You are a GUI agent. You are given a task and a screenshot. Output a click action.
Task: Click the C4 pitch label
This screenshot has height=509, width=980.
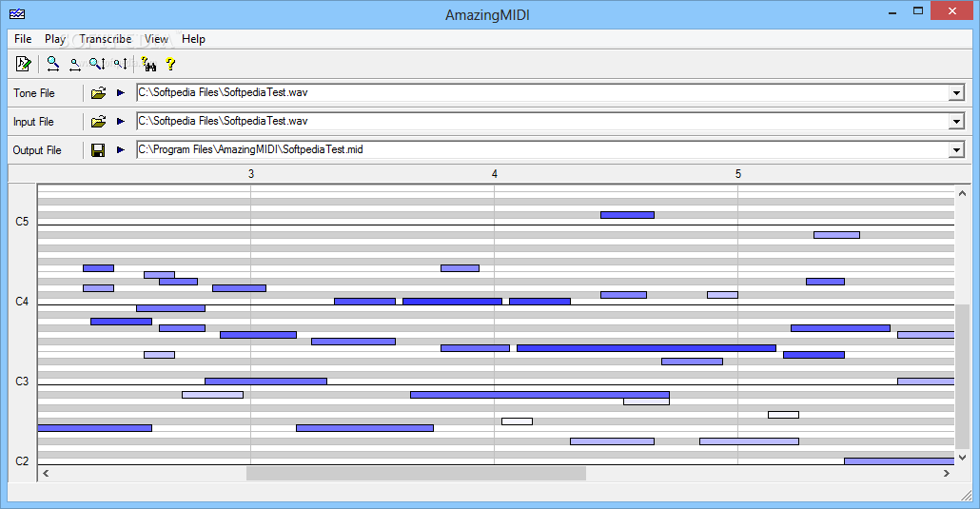[x=22, y=302]
